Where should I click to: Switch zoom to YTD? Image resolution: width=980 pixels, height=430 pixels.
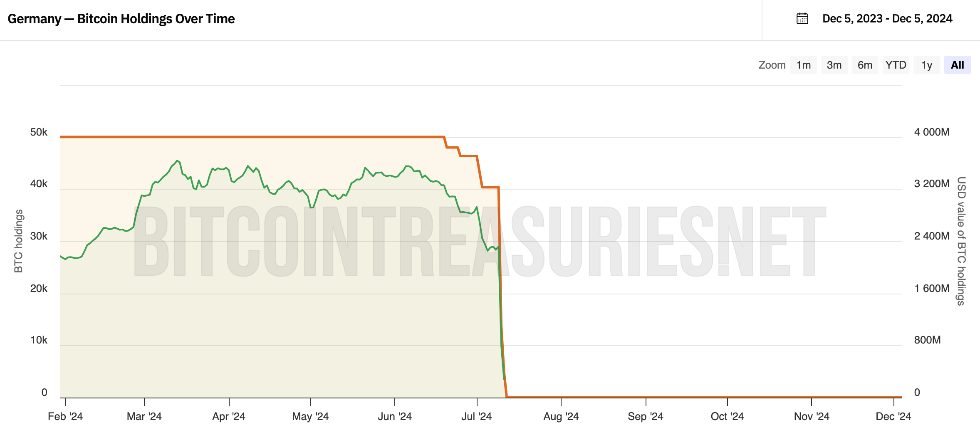pos(896,65)
